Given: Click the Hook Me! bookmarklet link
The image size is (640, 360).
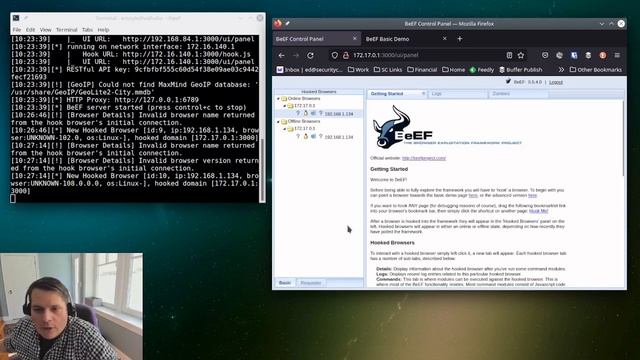Looking at the screenshot, I should tap(538, 211).
